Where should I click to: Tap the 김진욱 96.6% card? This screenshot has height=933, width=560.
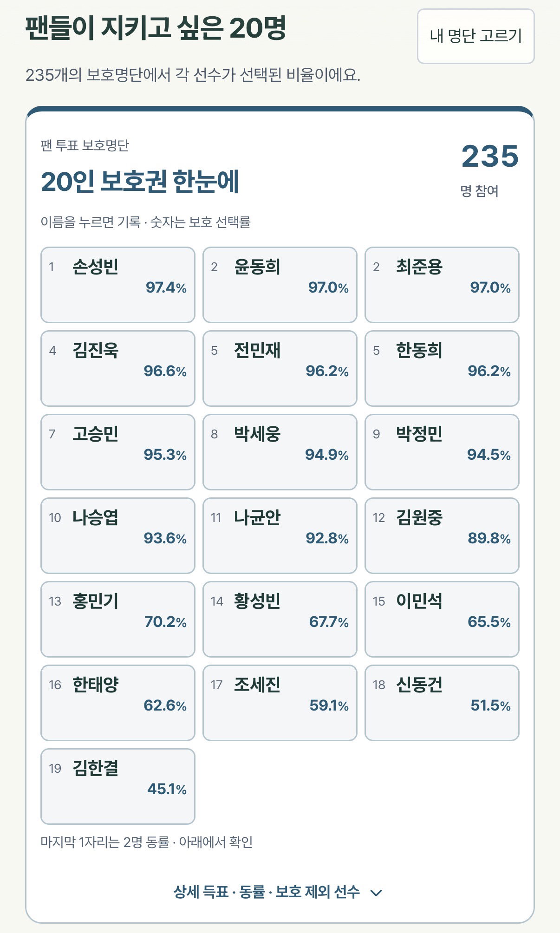click(118, 368)
